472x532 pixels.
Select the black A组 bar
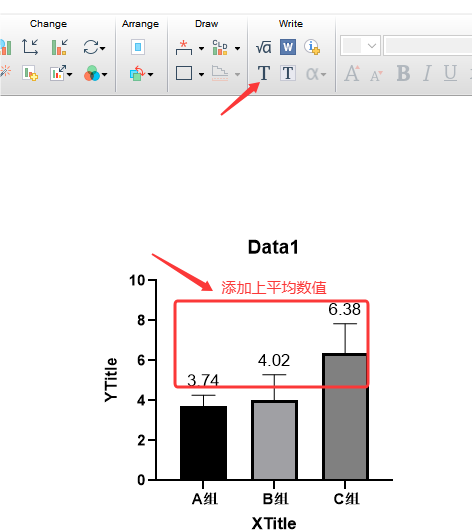[x=204, y=442]
